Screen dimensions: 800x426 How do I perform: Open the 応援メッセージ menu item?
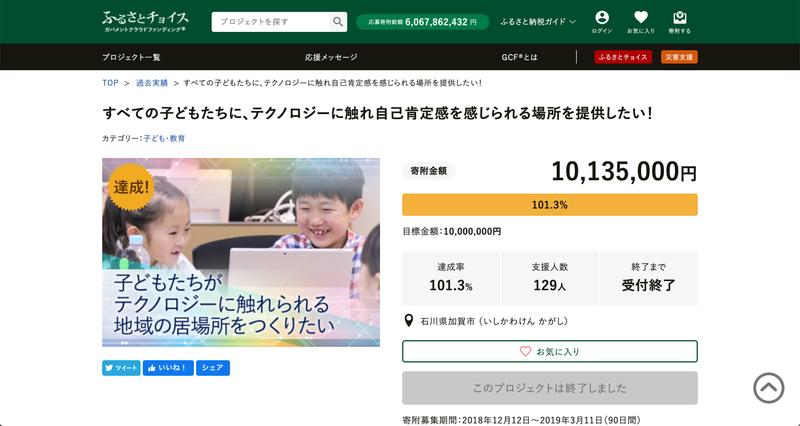(x=331, y=57)
